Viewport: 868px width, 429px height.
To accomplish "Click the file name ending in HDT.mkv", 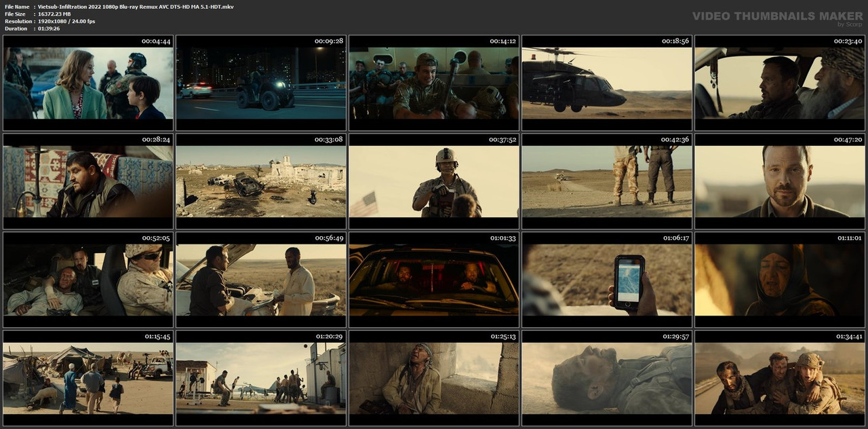I will 136,6.
